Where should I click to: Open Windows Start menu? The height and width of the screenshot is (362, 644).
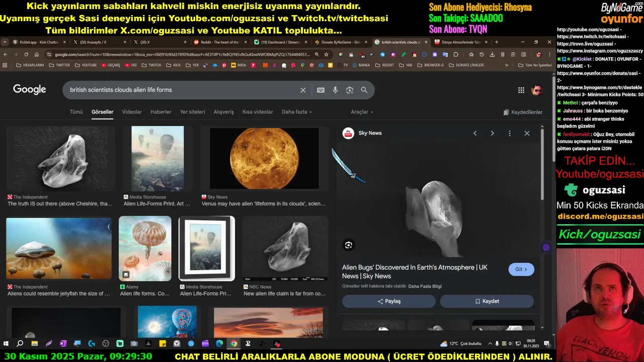coord(6,344)
